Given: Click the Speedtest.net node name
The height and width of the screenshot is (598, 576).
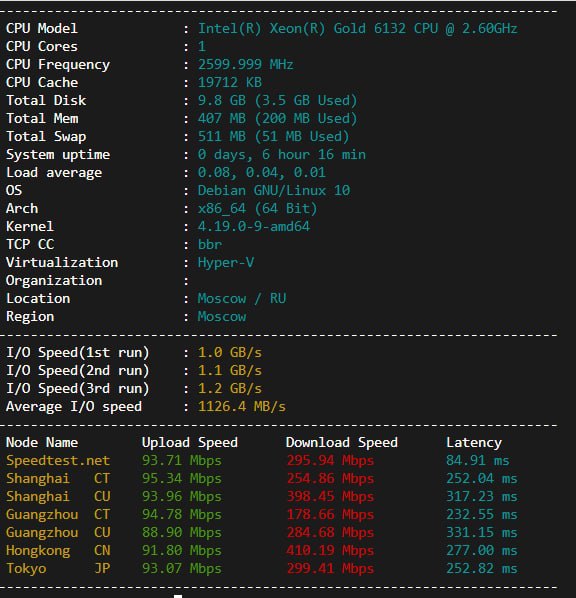Looking at the screenshot, I should tap(58, 460).
